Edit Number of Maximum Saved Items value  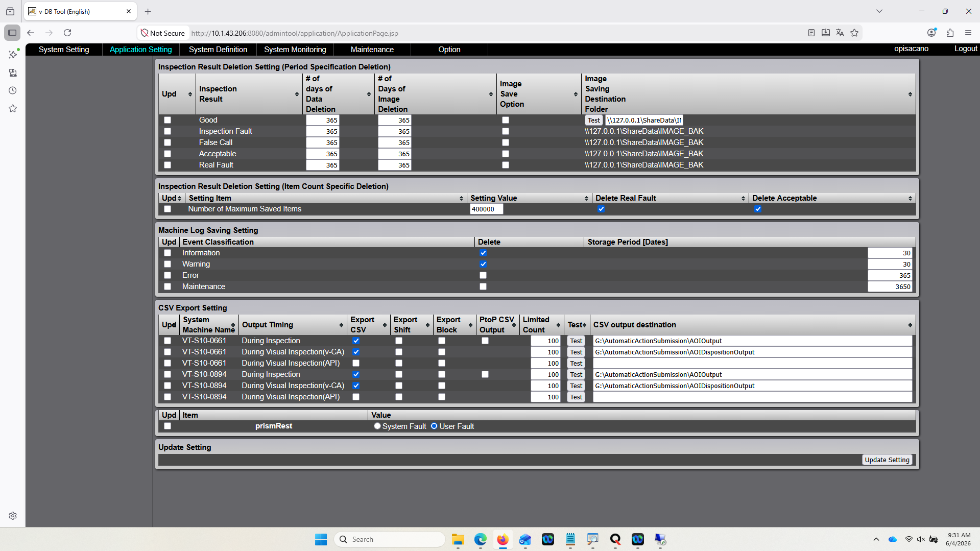(x=486, y=209)
